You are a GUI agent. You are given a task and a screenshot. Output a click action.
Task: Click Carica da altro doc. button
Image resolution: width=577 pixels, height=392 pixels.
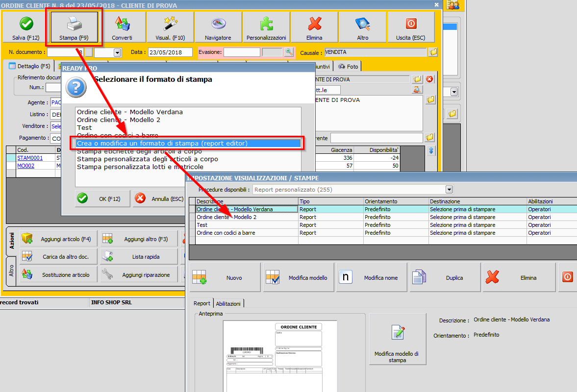point(59,257)
